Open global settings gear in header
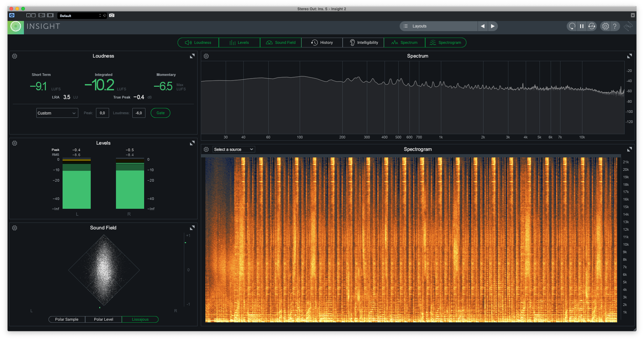 605,26
